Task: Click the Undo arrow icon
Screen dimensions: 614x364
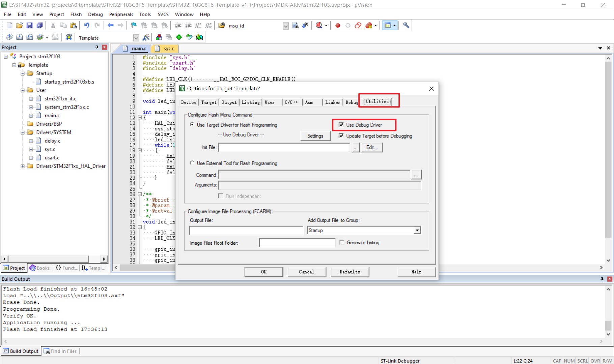Action: click(x=87, y=25)
